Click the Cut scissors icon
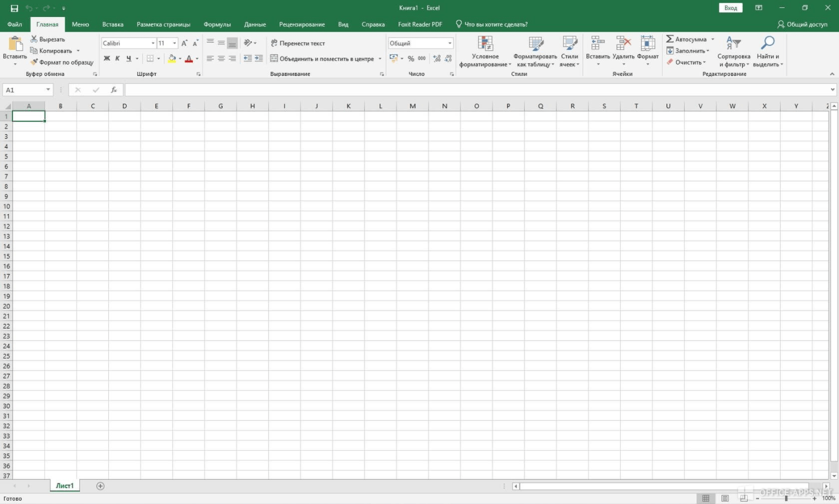 point(34,39)
